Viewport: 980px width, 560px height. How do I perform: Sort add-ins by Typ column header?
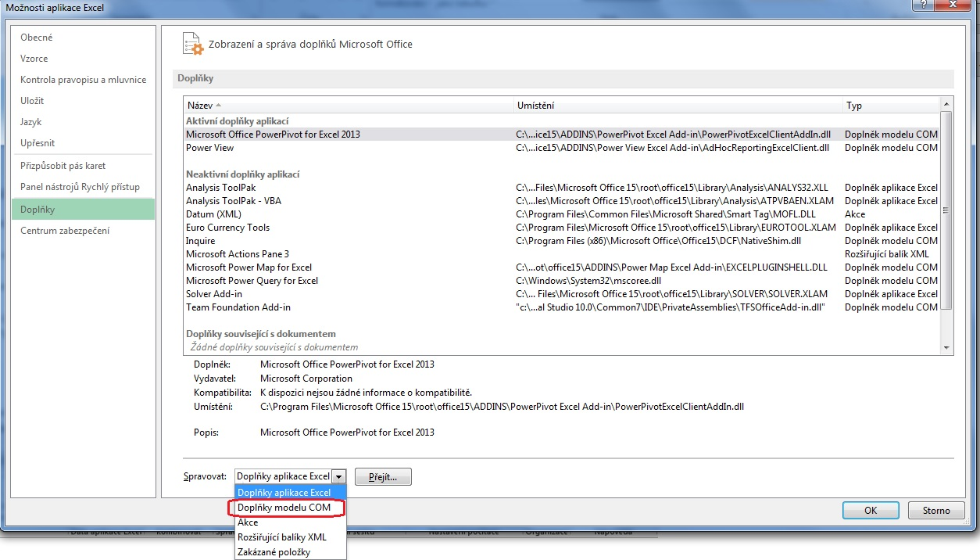[x=891, y=106]
